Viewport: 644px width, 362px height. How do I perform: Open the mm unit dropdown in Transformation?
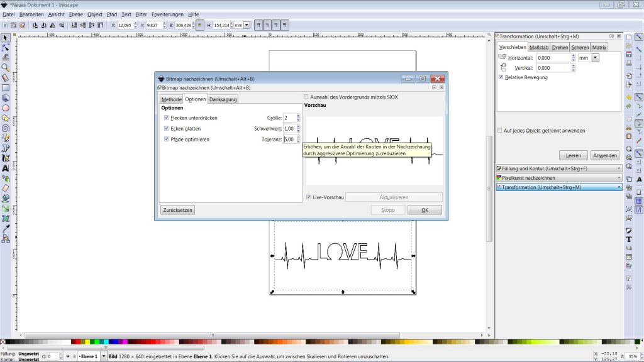[x=595, y=57]
